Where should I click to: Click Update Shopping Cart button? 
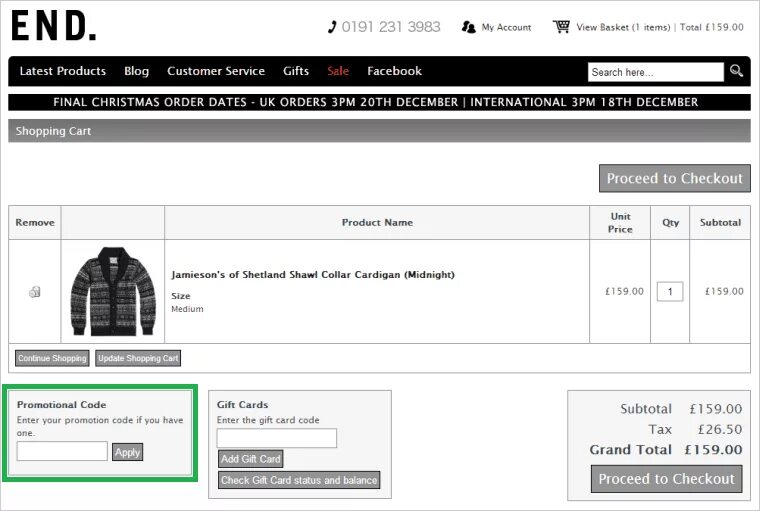point(138,358)
